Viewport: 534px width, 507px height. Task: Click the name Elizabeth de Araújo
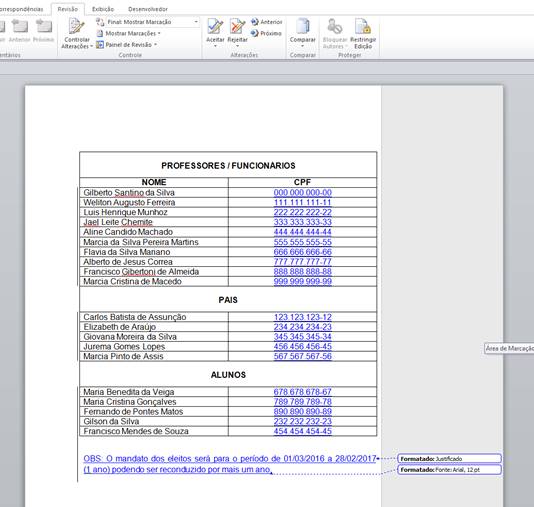pyautogui.click(x=120, y=327)
